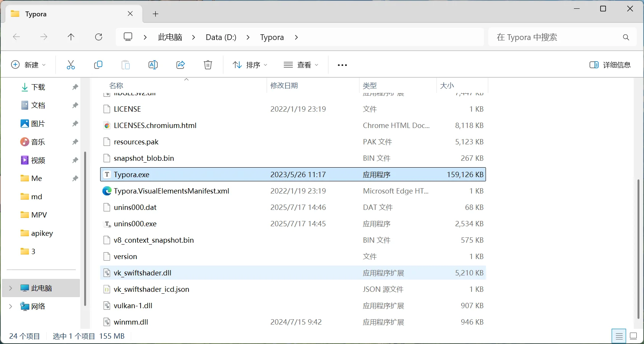The image size is (644, 344).
Task: Click the Copy icon in toolbar
Action: coord(98,65)
